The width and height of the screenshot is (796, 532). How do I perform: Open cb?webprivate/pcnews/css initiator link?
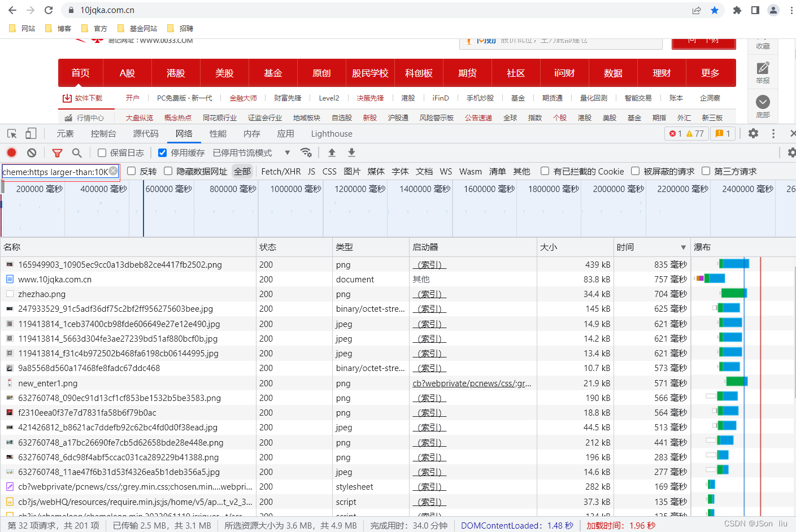(x=472, y=383)
